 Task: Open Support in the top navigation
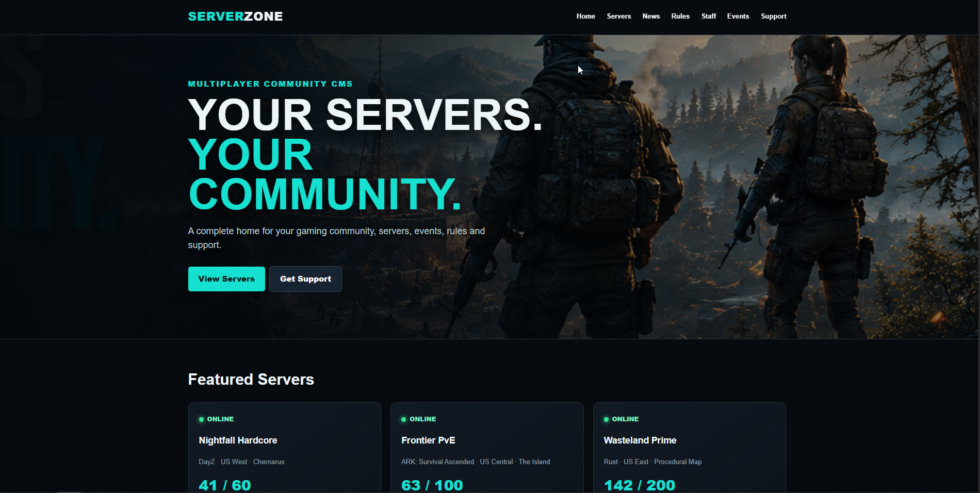point(774,17)
